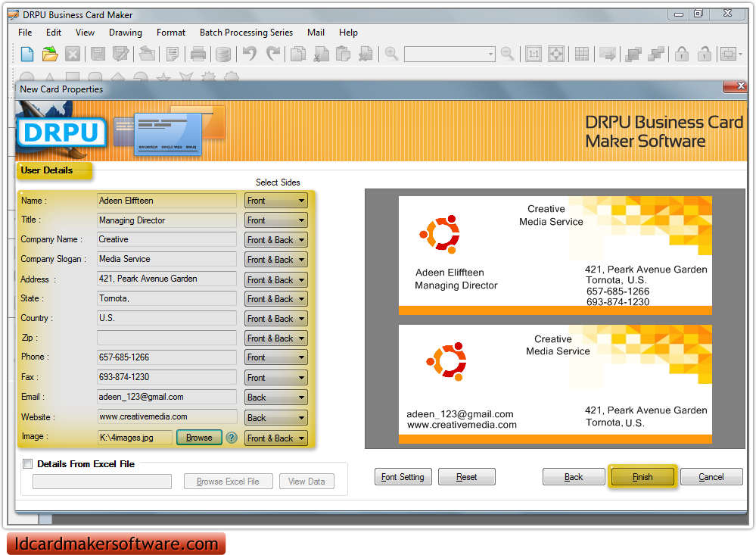Open the Select Sides dropdown for Fax
The image size is (756, 555).
(275, 378)
